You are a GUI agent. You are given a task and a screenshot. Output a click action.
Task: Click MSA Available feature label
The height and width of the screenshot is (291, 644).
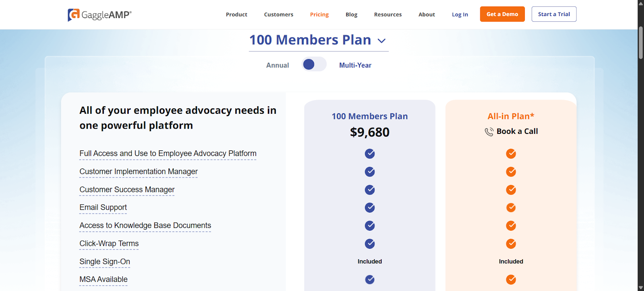click(x=103, y=279)
